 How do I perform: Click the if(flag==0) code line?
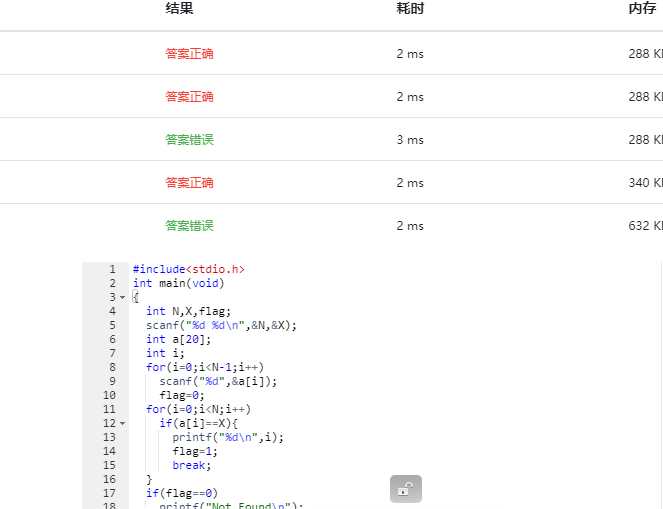click(x=181, y=493)
